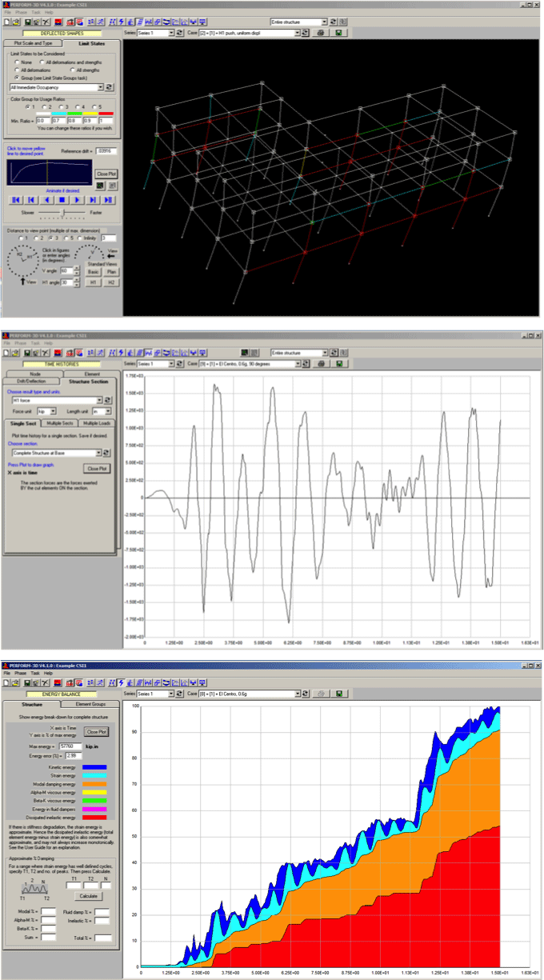Open the Force unit kip dropdown
This screenshot has width=544, height=980.
(54, 410)
